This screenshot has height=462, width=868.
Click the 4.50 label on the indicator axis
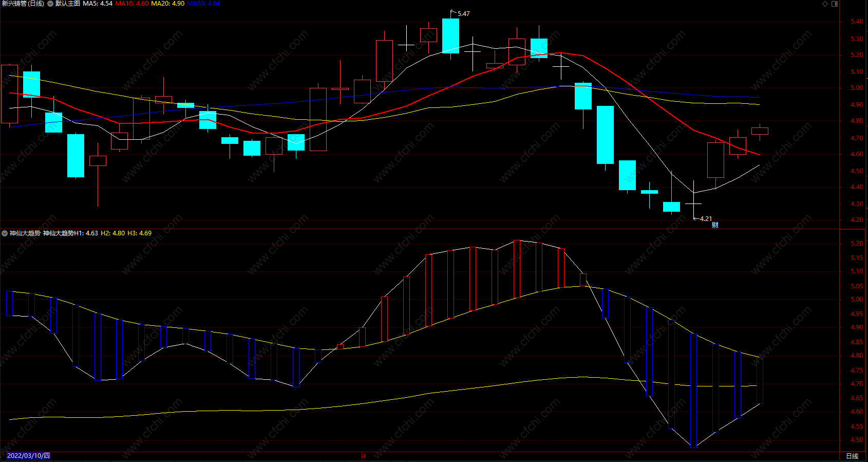(x=857, y=440)
